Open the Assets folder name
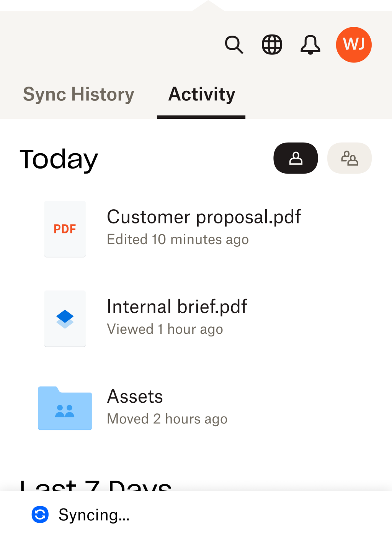Screen dimensions: 392x538 tap(135, 396)
